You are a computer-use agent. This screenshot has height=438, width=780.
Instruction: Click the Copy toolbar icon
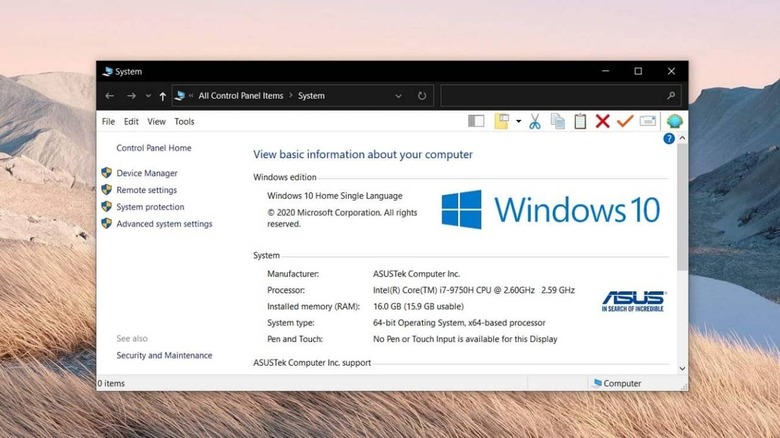(x=558, y=121)
